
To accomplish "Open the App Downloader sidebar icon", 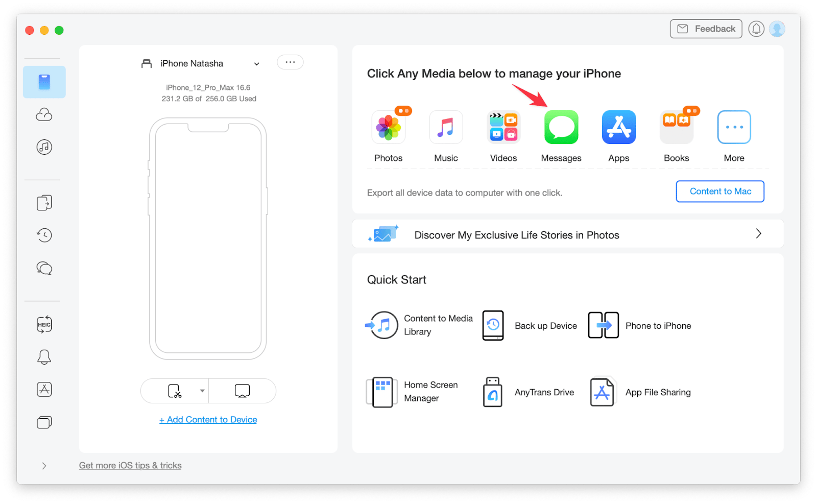I will (44, 390).
